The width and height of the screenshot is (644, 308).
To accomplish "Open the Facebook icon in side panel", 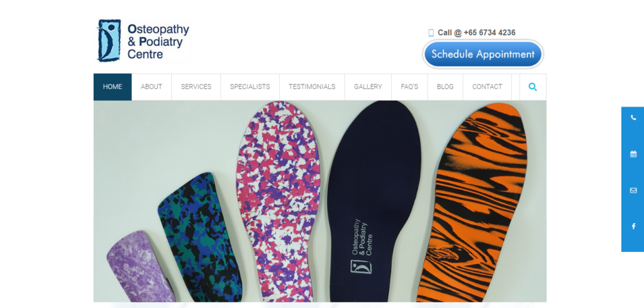I will coord(633,226).
